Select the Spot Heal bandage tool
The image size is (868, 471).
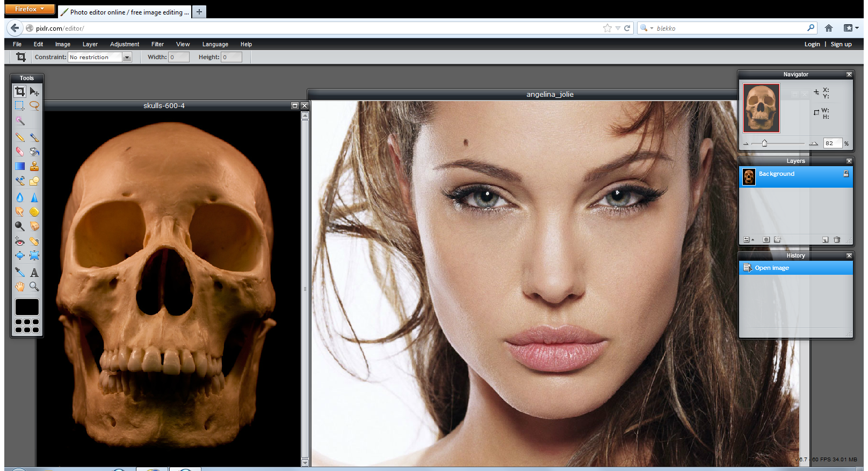(34, 241)
